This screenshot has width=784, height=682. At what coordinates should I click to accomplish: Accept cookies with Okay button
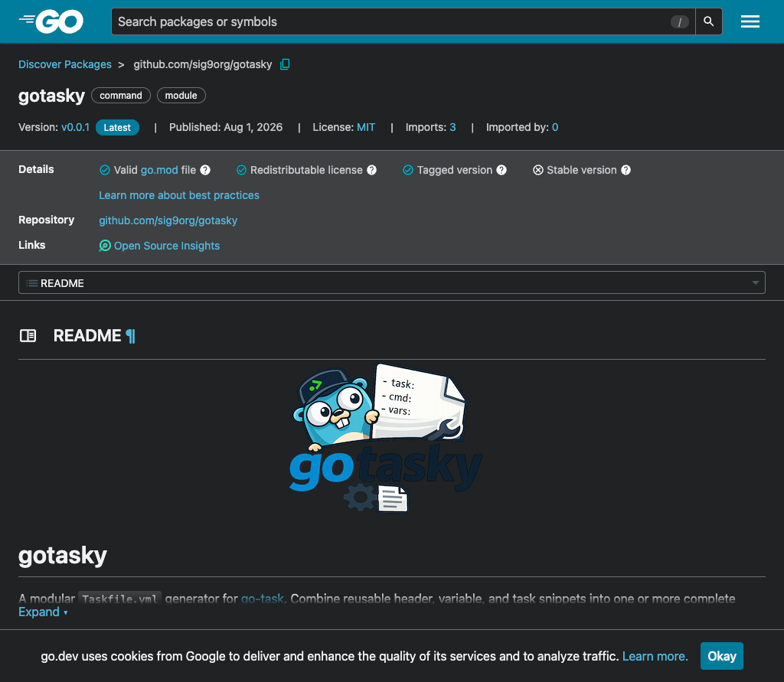pyautogui.click(x=721, y=656)
